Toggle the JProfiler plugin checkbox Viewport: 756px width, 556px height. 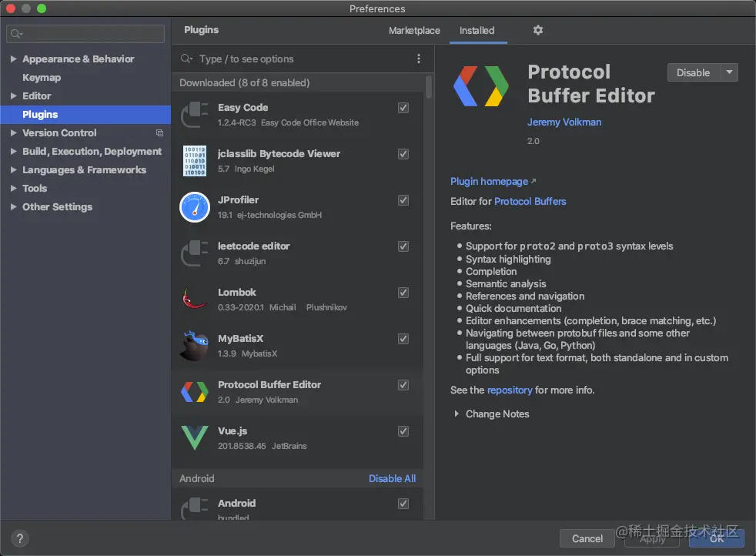point(403,200)
